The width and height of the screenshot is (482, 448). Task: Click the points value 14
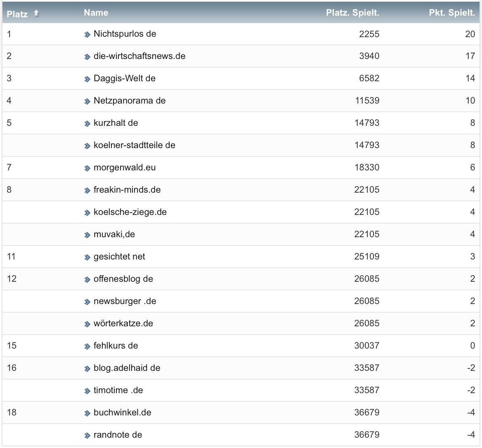coord(470,78)
